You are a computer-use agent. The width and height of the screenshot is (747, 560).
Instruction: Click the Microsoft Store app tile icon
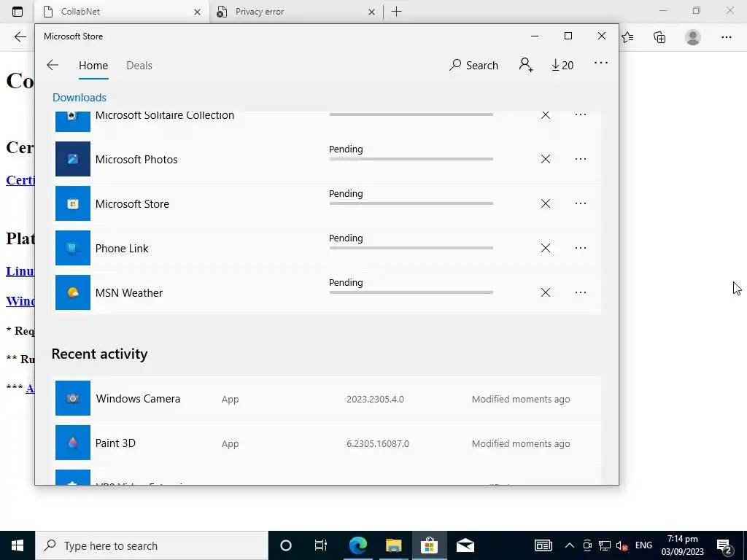[x=73, y=204]
